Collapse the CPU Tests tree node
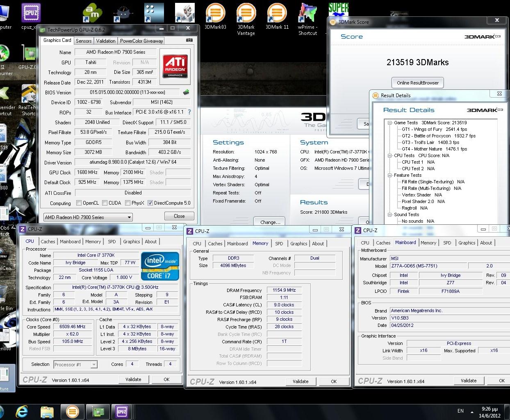Viewport: 510px width, 420px height. tap(390, 155)
